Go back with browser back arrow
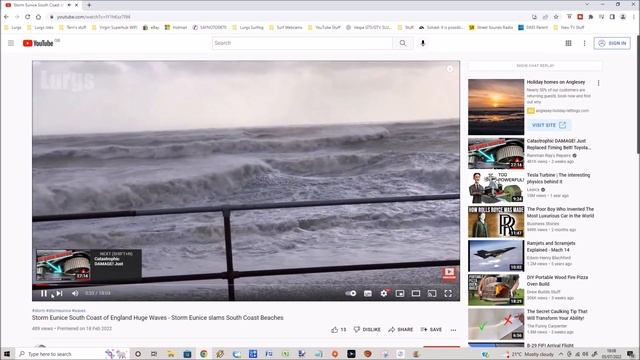 pos(6,17)
